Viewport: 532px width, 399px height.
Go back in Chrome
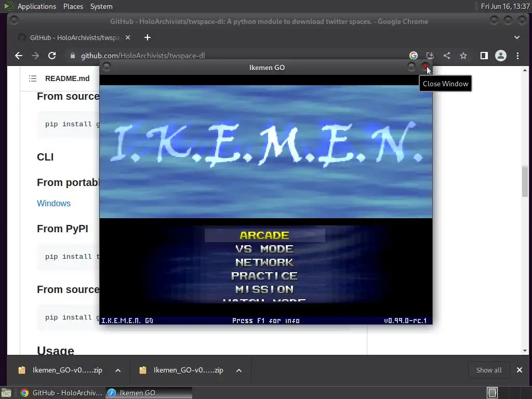click(19, 56)
